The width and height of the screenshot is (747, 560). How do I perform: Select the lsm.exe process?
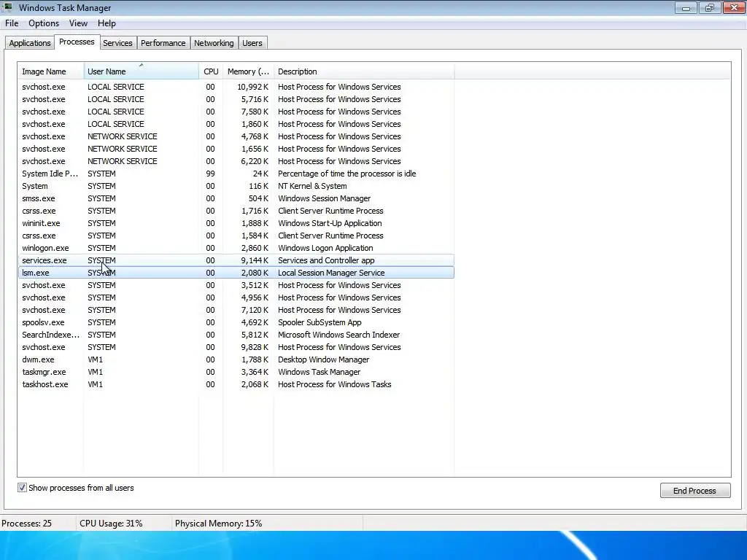[236, 273]
